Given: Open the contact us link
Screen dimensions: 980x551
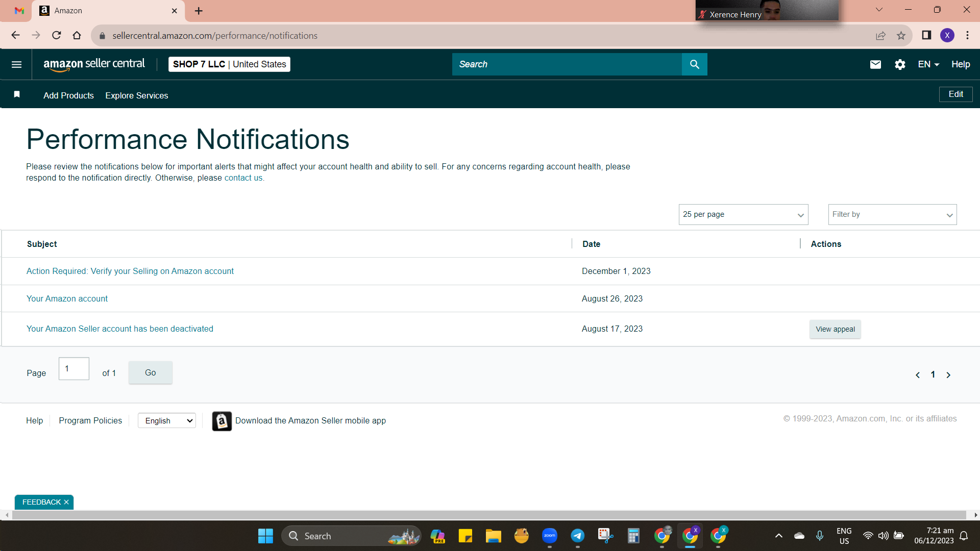Looking at the screenshot, I should tap(243, 178).
